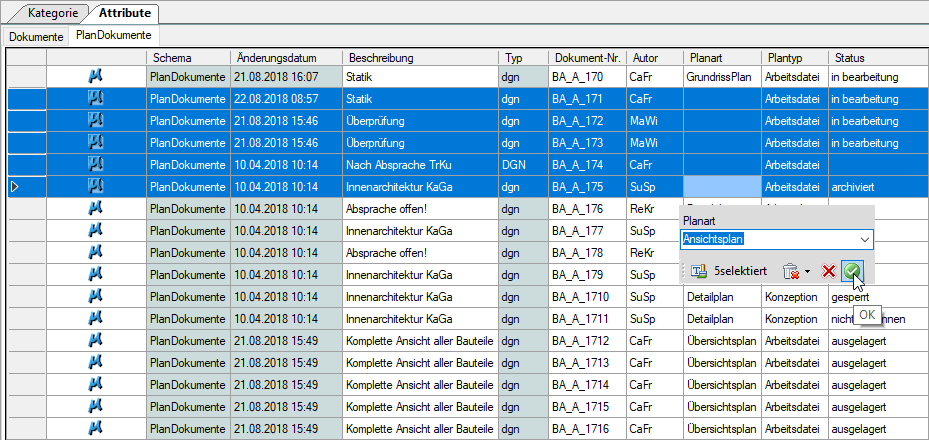929x440 pixels.
Task: Click the file icon of row BA_A_170
Action: [x=95, y=76]
